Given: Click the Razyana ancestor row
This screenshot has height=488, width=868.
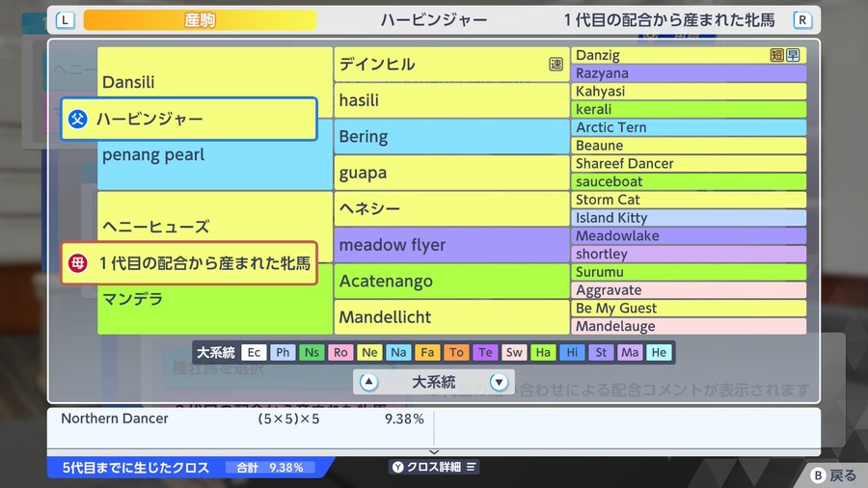Looking at the screenshot, I should (x=689, y=73).
